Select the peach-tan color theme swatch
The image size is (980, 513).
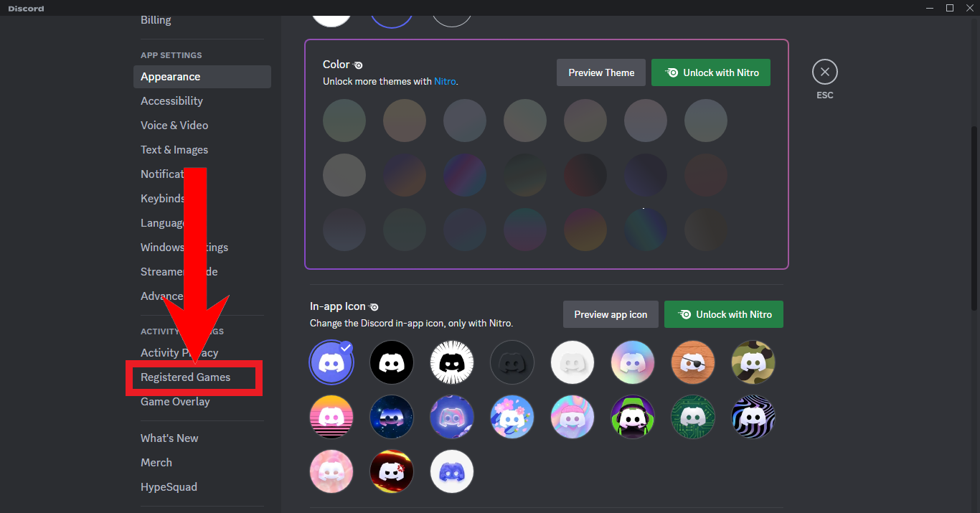click(x=405, y=121)
